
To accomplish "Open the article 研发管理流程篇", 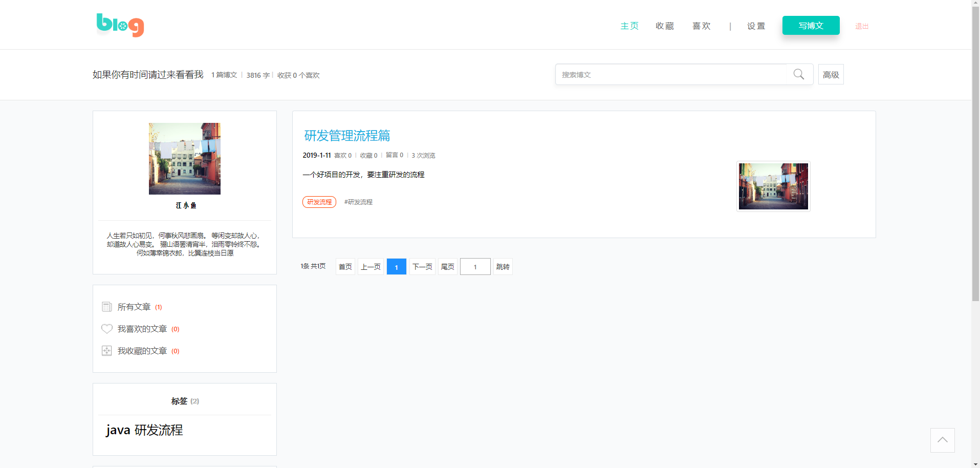I will click(347, 136).
